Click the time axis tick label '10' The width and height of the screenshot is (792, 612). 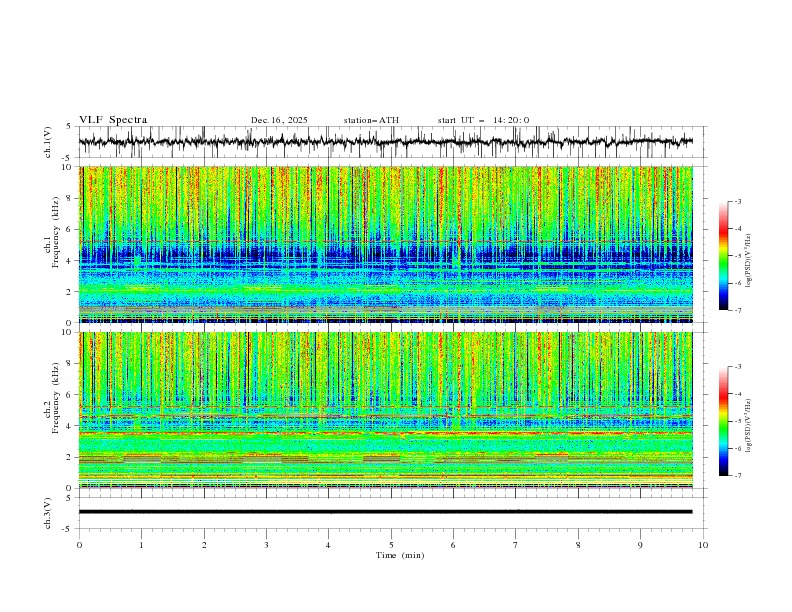(x=703, y=545)
